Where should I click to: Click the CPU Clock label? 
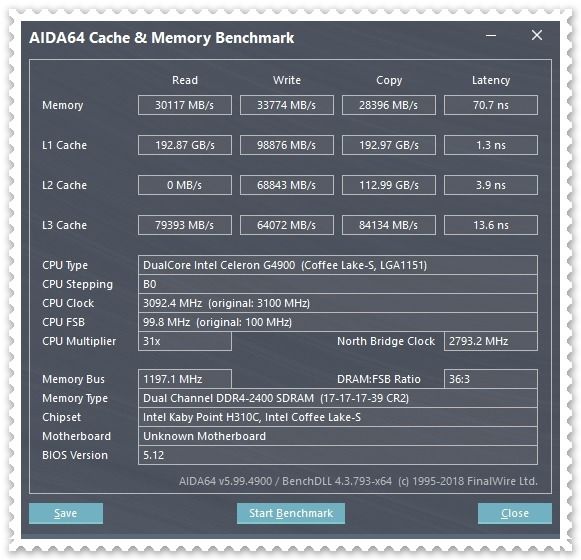click(x=68, y=303)
